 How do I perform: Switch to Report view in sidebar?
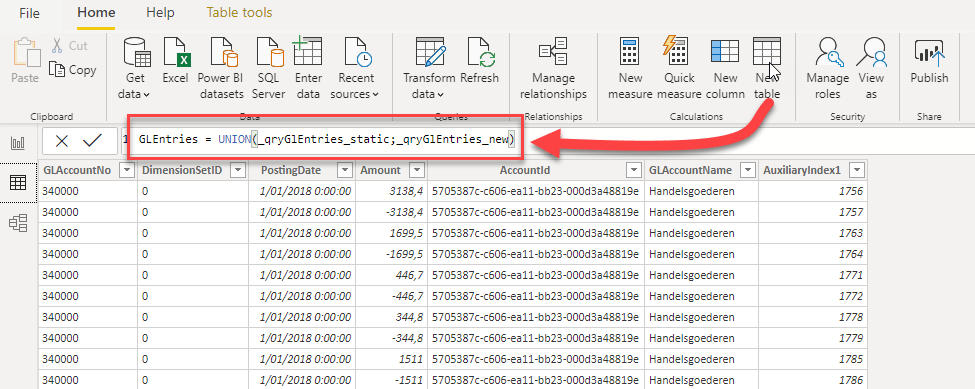(18, 143)
